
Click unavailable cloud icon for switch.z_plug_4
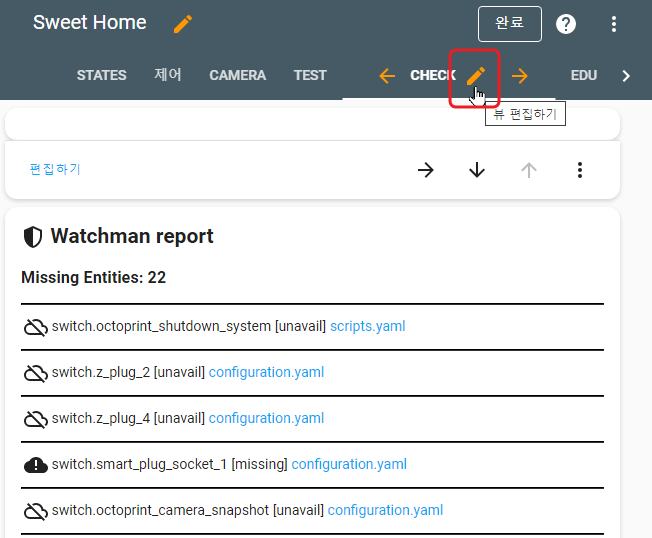36,419
